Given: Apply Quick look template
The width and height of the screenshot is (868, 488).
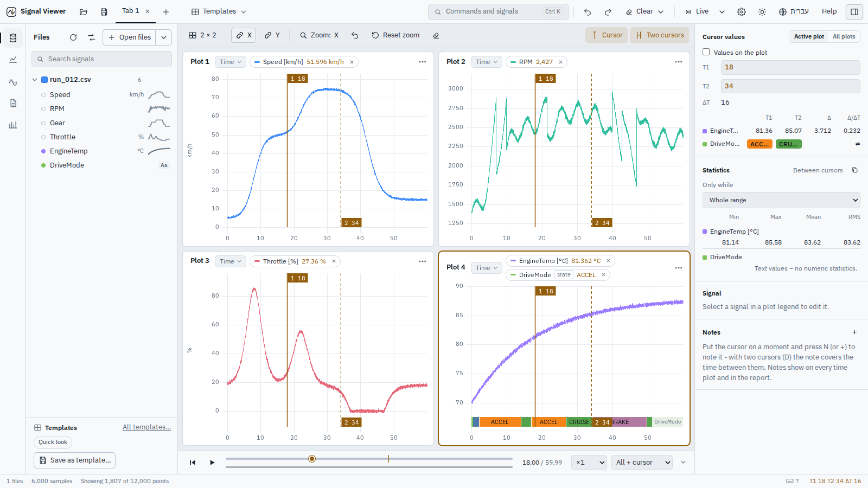Looking at the screenshot, I should (x=53, y=442).
